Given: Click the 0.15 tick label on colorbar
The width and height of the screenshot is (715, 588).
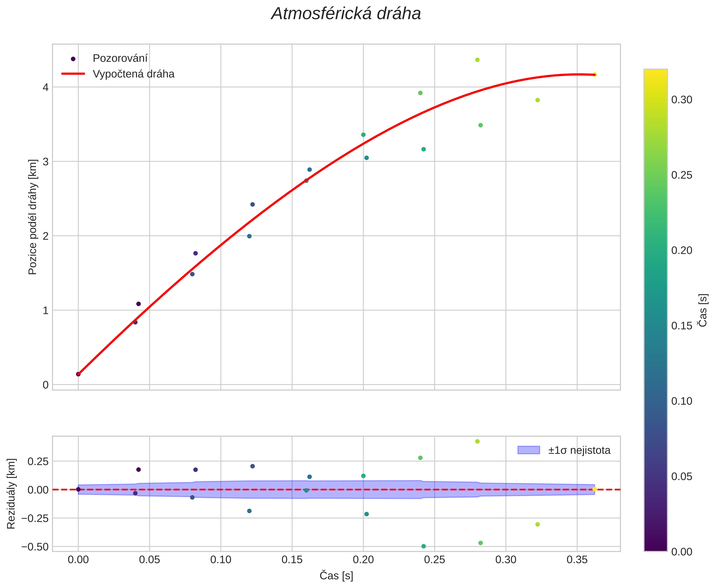Looking at the screenshot, I should (682, 326).
